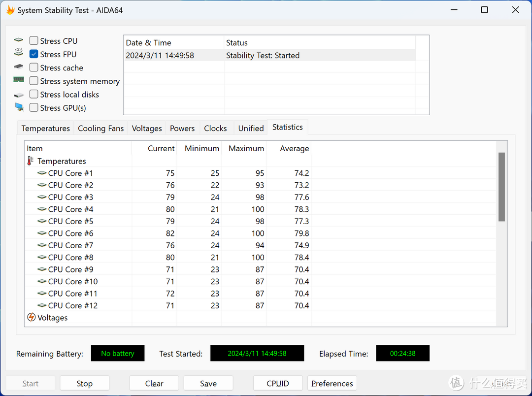
Task: Click the Test Started value field
Action: [257, 353]
